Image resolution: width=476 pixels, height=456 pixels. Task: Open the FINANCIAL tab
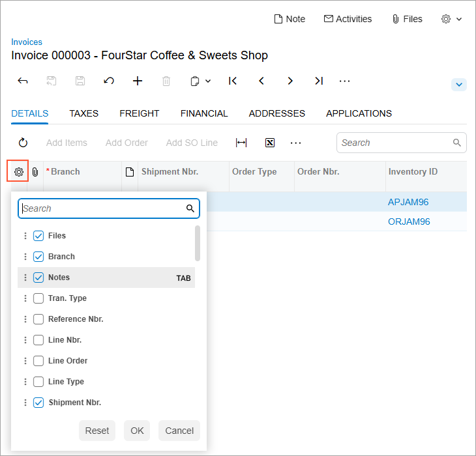pos(204,113)
